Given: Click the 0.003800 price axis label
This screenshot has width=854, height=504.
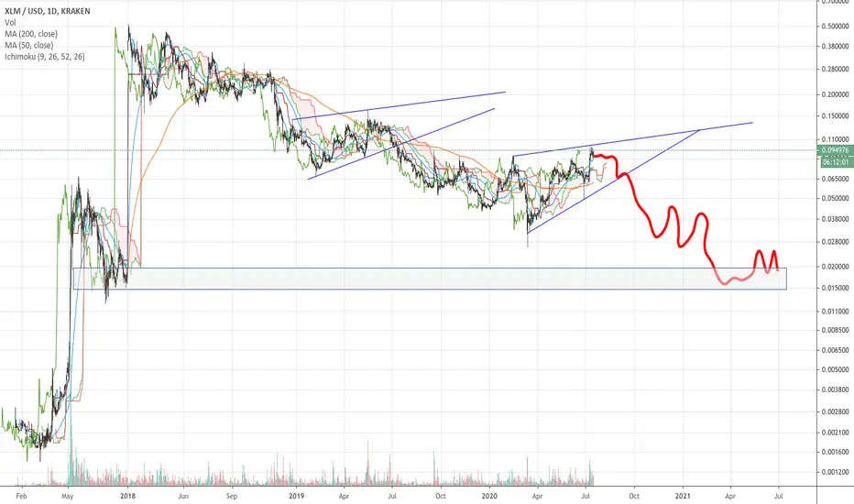Looking at the screenshot, I should click(x=836, y=390).
